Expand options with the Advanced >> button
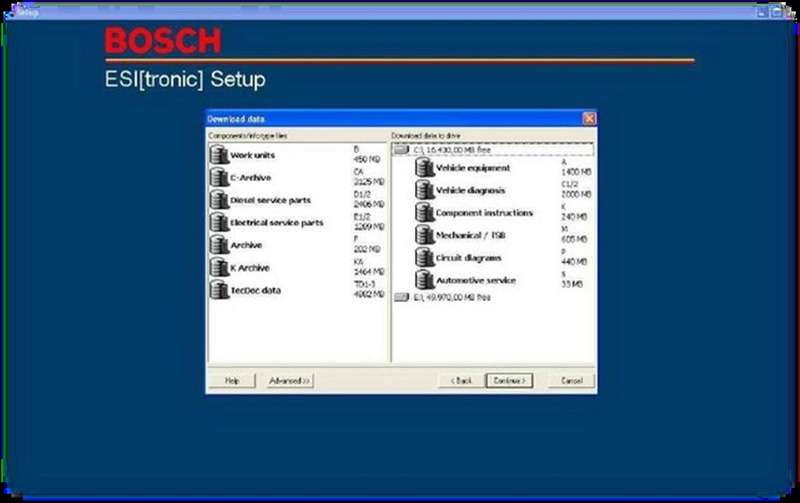 290,381
